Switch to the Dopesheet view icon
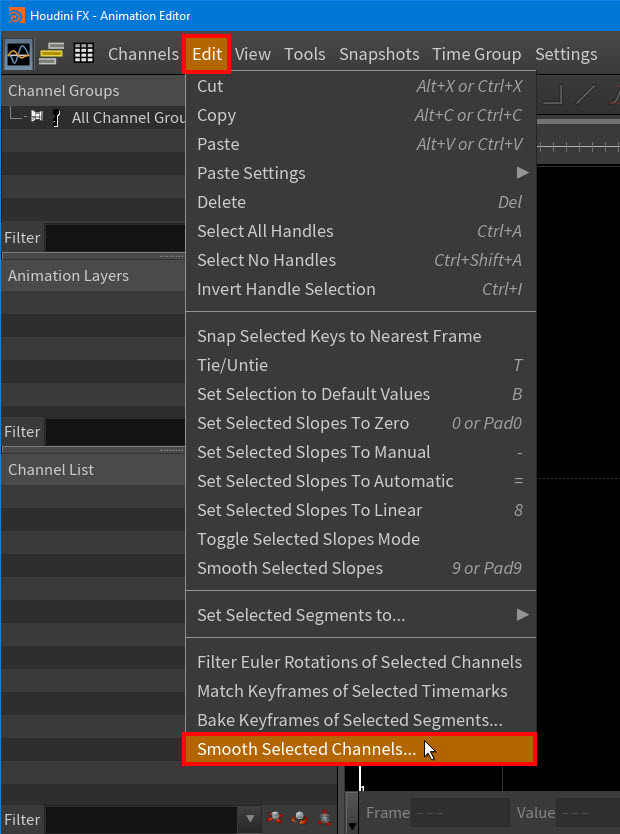The image size is (620, 834). tap(52, 54)
